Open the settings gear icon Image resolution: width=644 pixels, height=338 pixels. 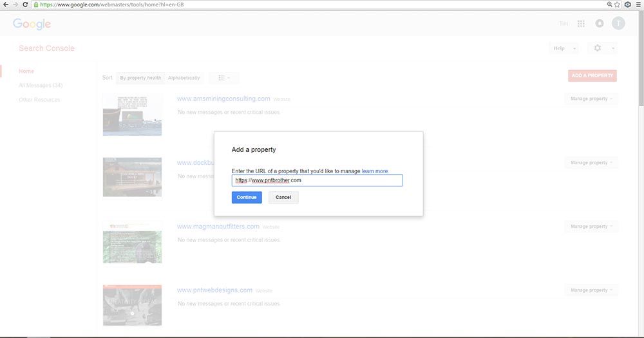coord(598,48)
